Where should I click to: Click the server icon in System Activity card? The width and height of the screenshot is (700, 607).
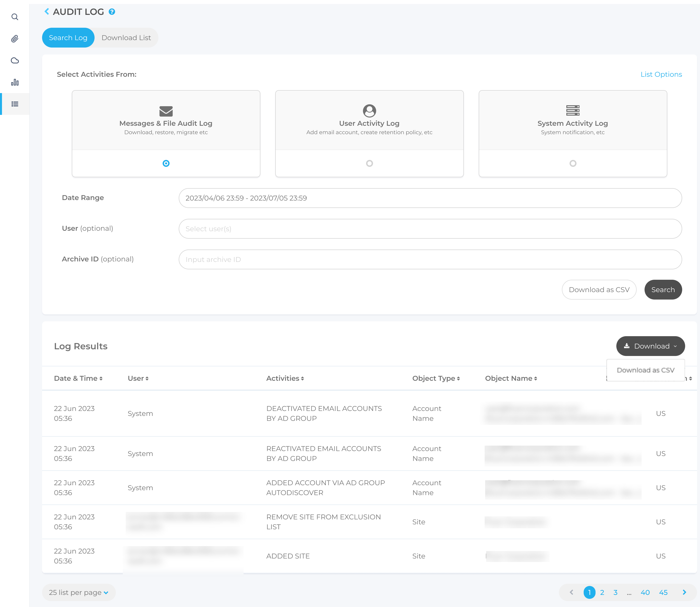click(573, 110)
